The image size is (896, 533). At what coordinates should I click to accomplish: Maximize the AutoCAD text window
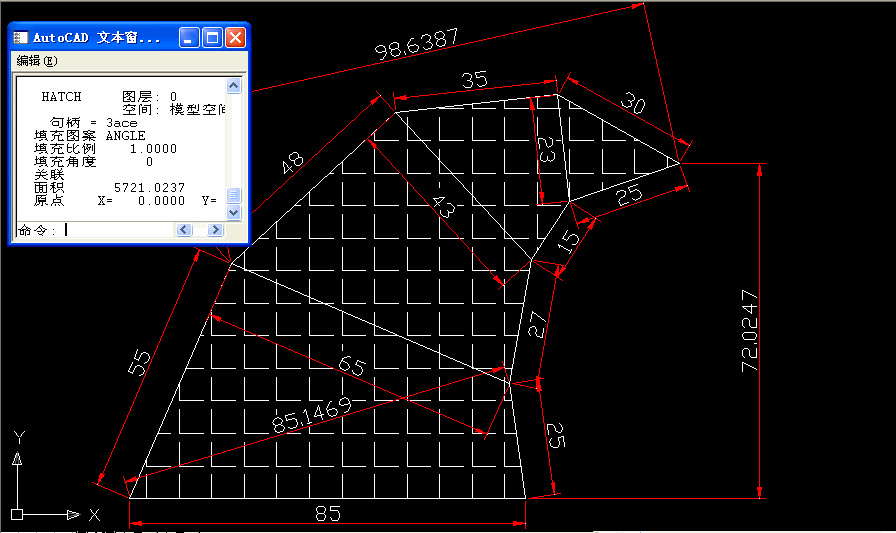[x=212, y=38]
